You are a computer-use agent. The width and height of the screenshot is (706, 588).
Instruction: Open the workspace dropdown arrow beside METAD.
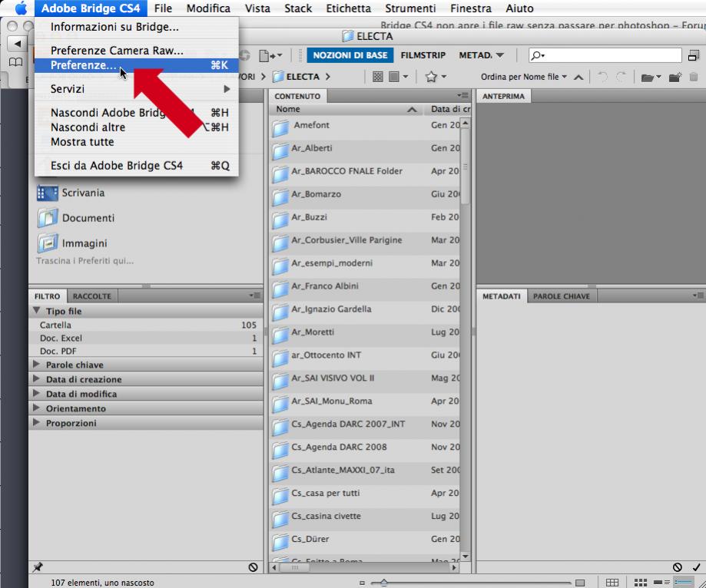pos(500,55)
